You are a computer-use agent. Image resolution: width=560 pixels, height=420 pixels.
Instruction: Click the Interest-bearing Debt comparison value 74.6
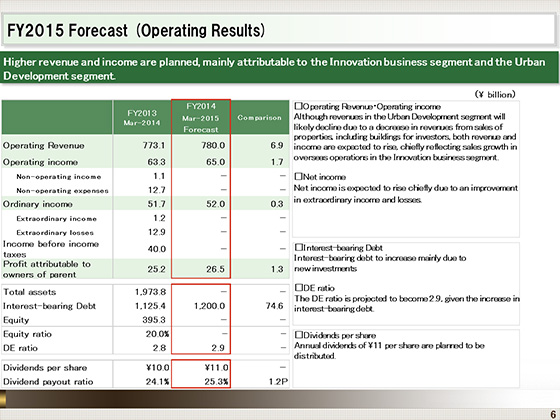pyautogui.click(x=274, y=306)
